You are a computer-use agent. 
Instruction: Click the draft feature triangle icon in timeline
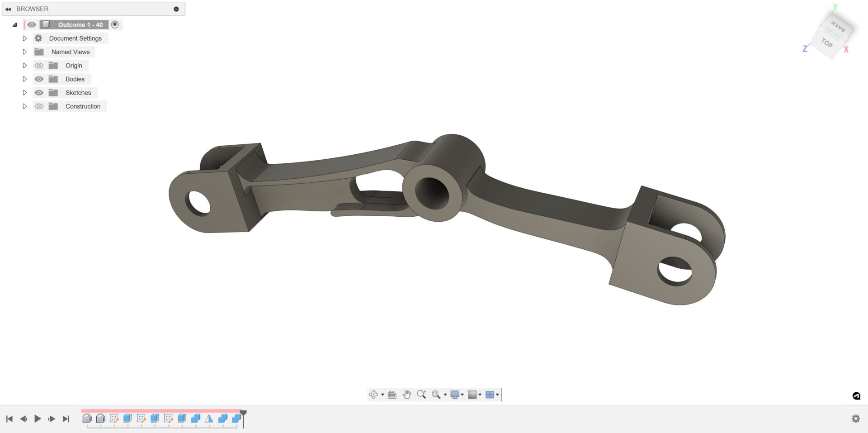coord(208,419)
